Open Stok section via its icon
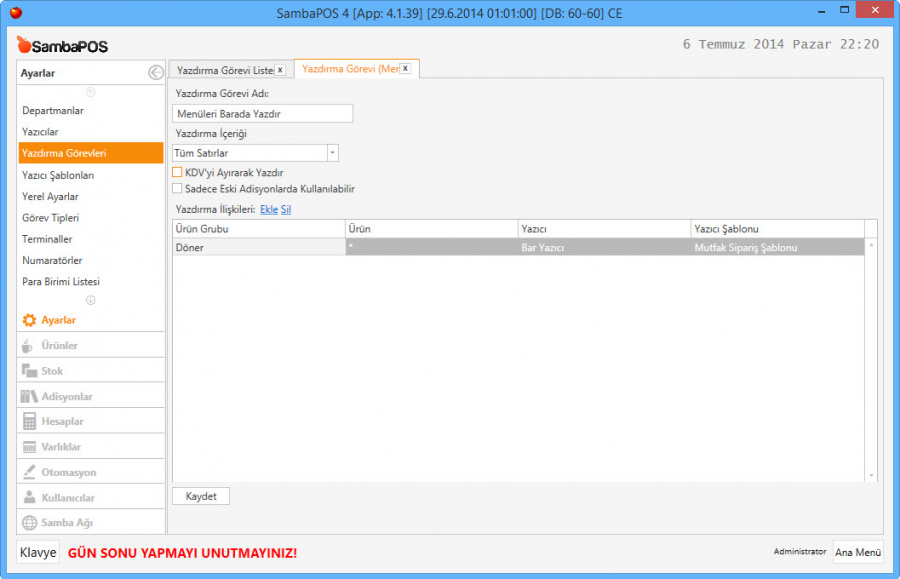 pos(29,371)
